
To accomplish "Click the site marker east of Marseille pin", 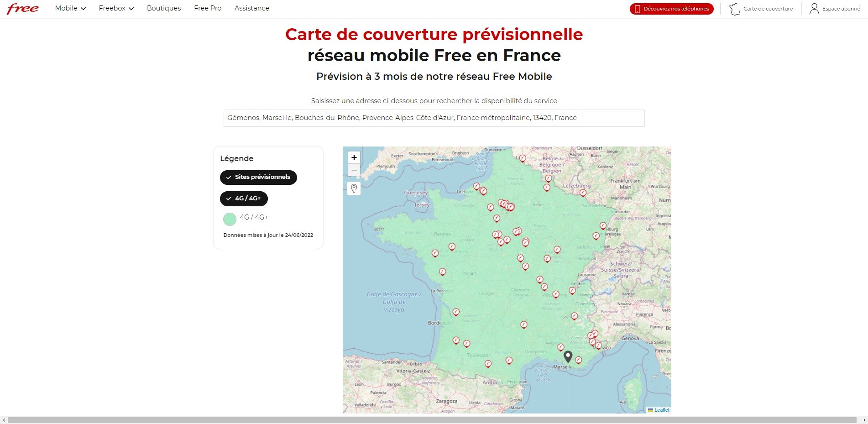I will click(578, 360).
